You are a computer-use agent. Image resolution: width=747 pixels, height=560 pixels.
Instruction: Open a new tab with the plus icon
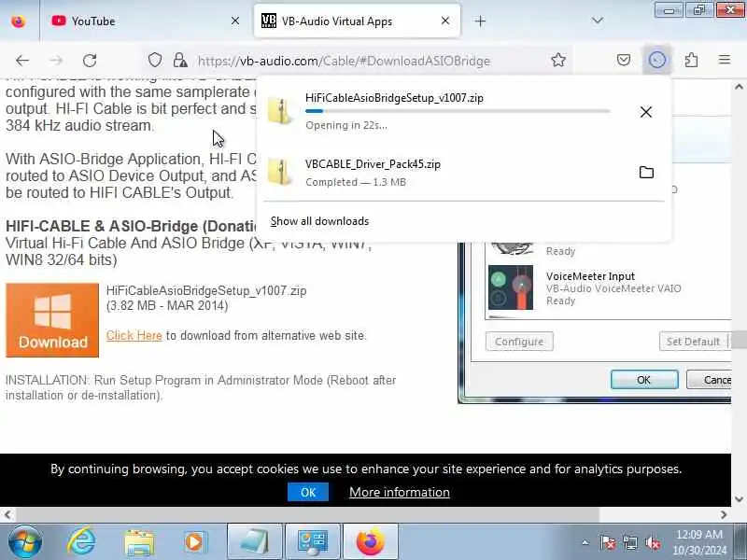point(480,21)
